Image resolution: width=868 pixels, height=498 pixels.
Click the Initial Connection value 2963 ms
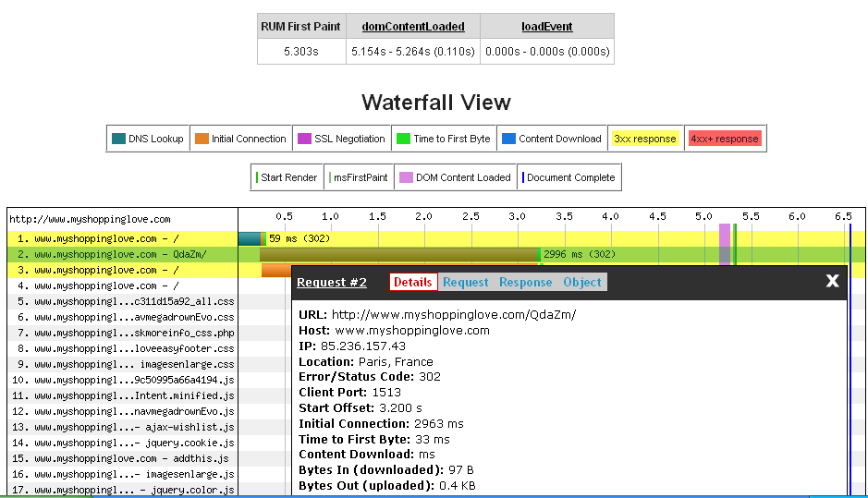438,424
